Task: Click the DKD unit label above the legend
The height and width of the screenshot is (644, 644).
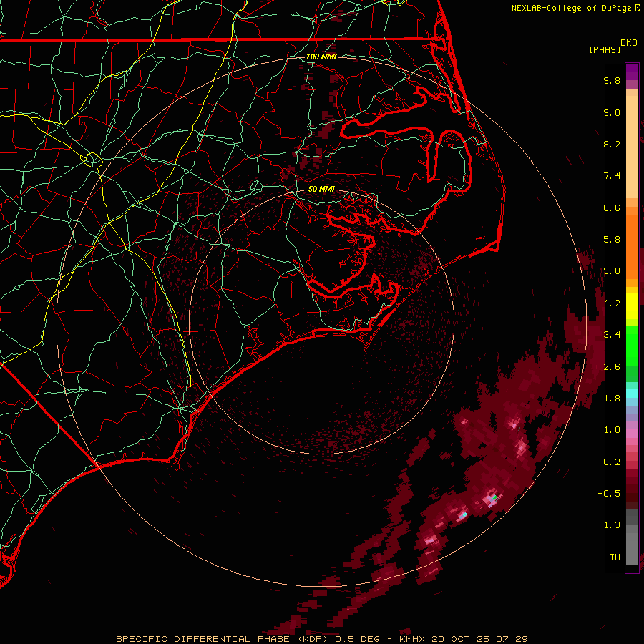Action: click(629, 43)
